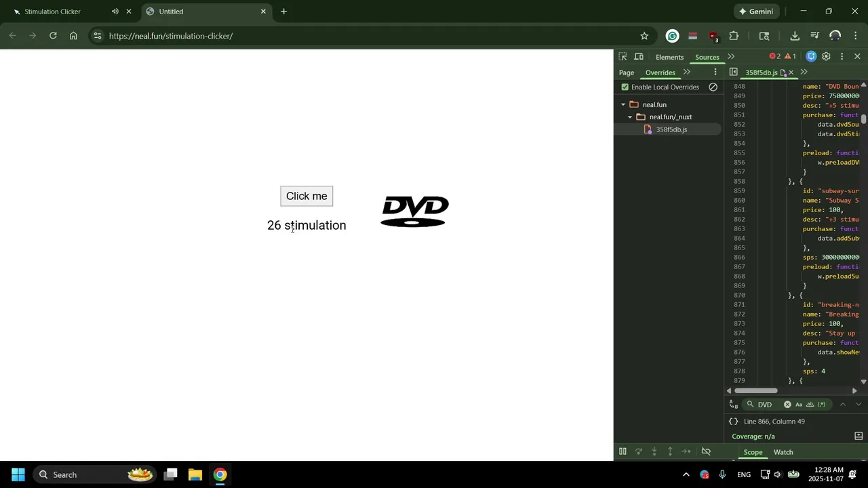Toggle search replace icon in find bar

pyautogui.click(x=733, y=405)
